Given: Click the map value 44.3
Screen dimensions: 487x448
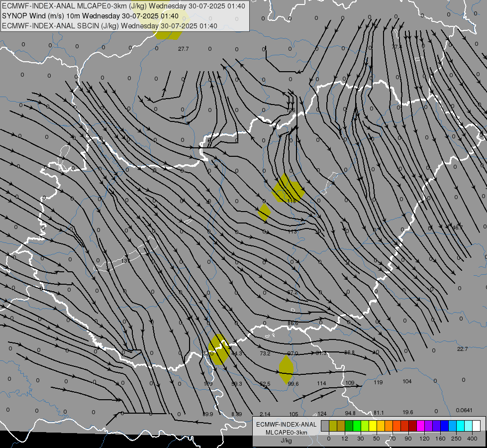Looking at the screenshot, I should coord(237,353).
